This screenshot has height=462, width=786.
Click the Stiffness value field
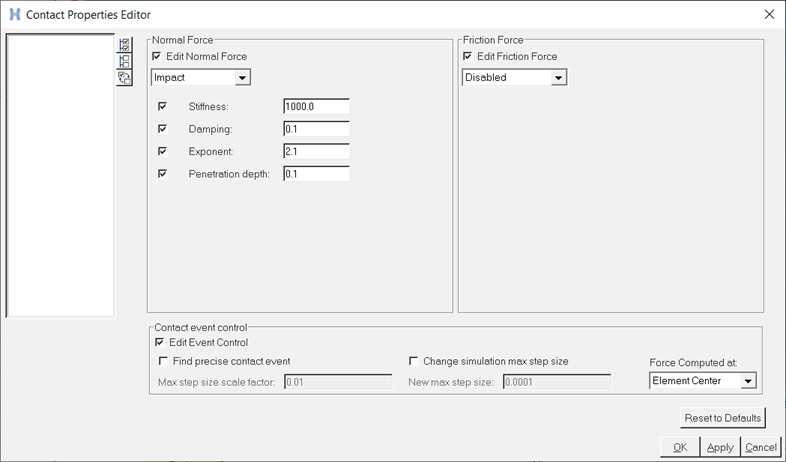tap(316, 106)
